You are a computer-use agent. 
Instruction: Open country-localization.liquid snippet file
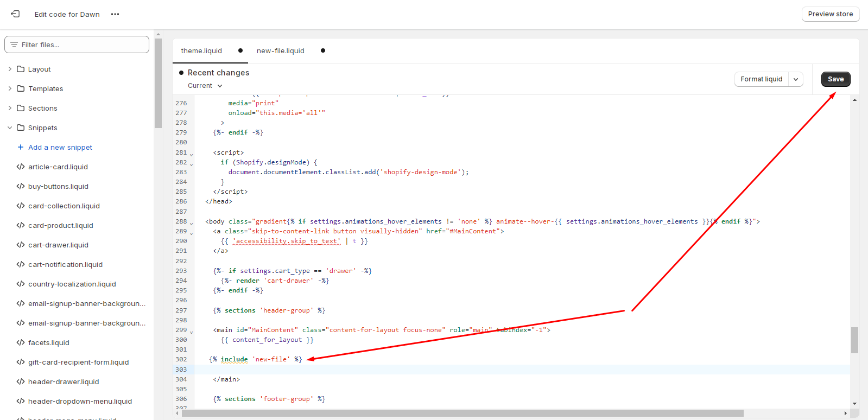tap(72, 284)
